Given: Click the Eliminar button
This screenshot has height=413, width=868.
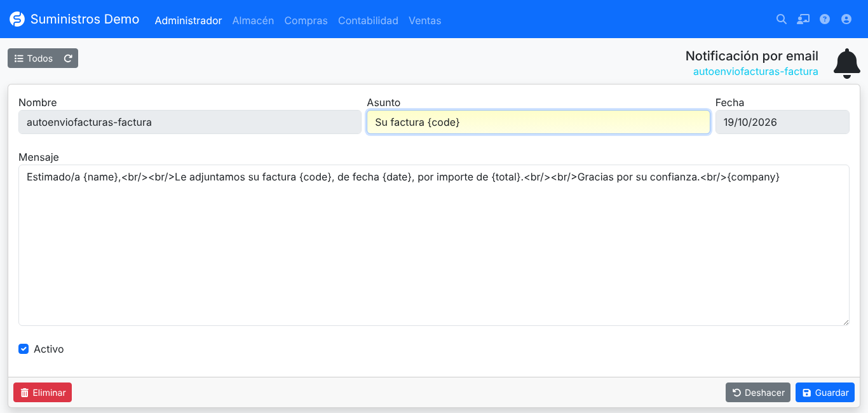Looking at the screenshot, I should click(x=43, y=393).
